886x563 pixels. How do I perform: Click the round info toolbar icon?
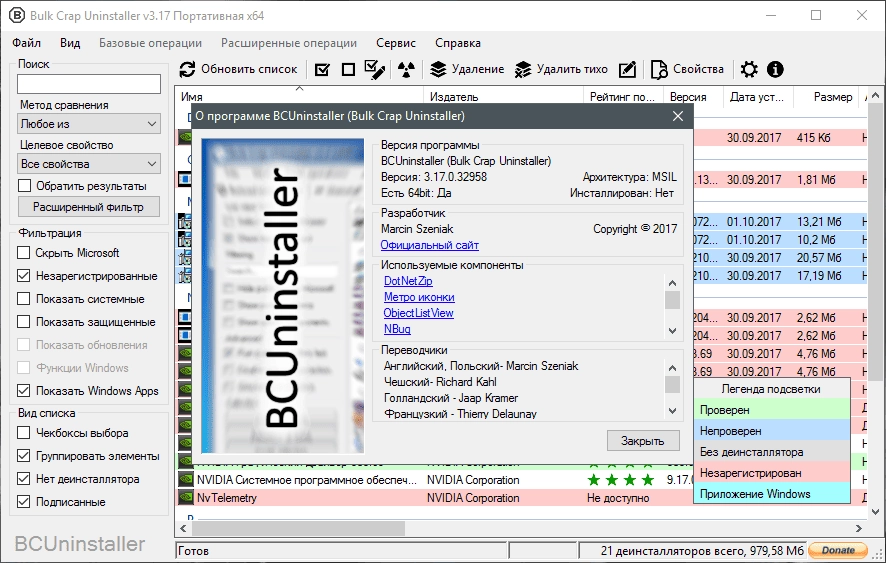click(775, 70)
